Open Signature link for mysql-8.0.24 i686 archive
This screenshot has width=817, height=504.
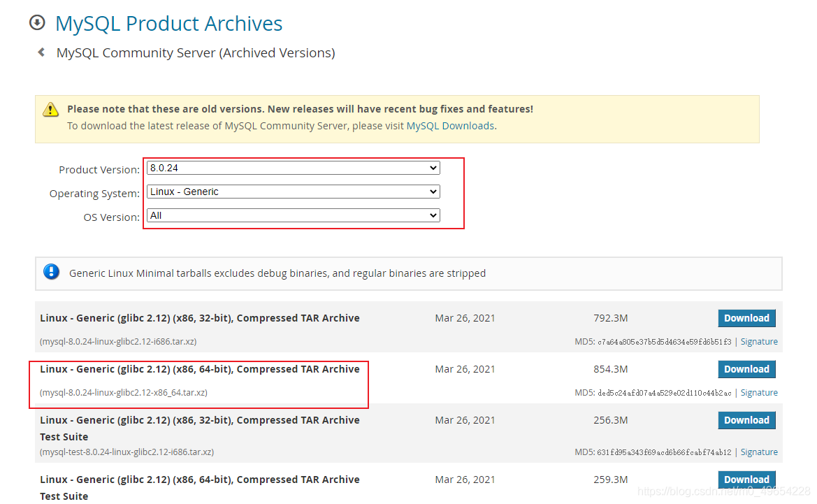point(759,341)
